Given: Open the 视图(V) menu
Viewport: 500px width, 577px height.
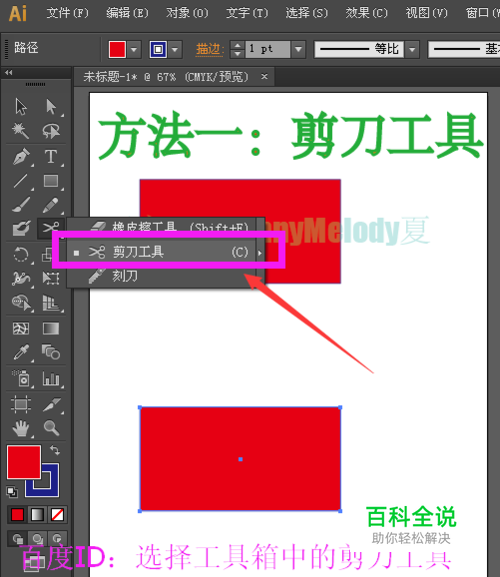Looking at the screenshot, I should [x=426, y=13].
